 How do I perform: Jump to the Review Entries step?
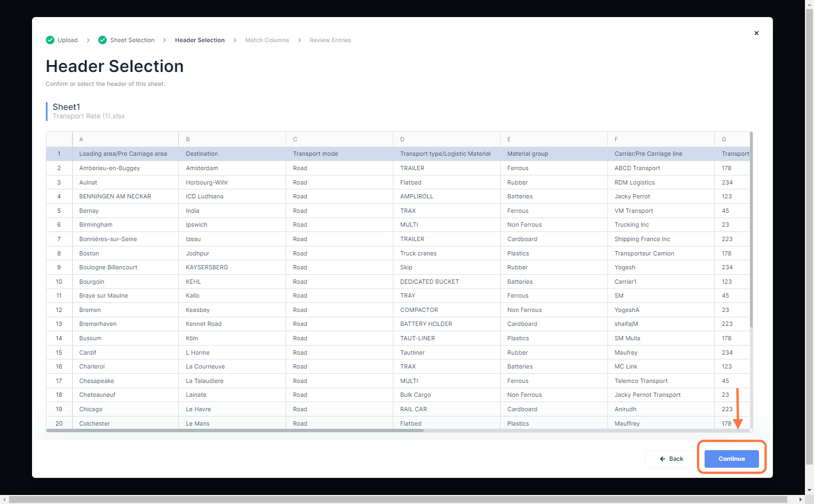(x=330, y=40)
